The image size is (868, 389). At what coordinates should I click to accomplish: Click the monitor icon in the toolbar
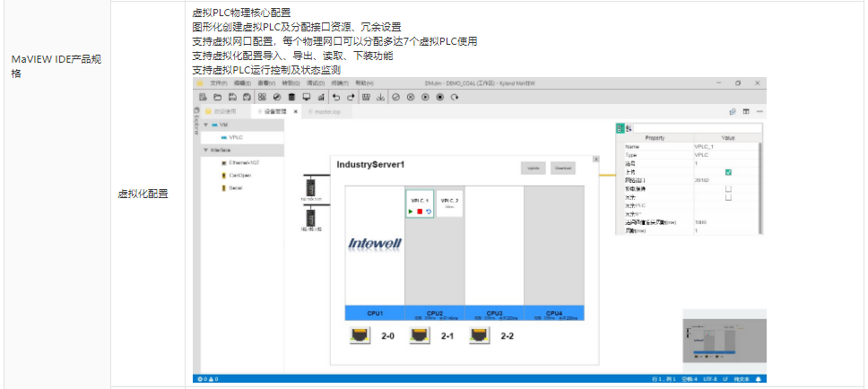(306, 96)
